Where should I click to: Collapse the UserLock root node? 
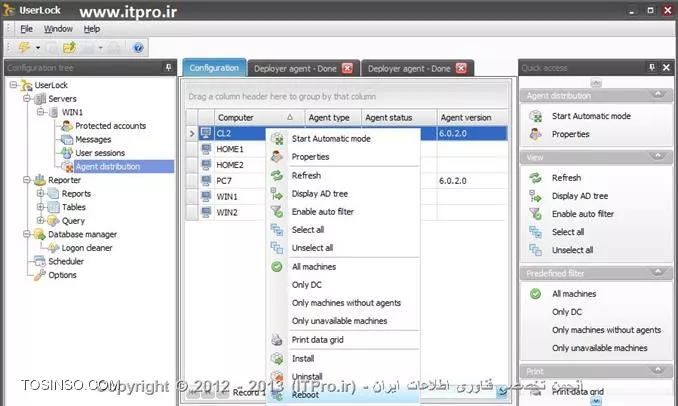[13, 85]
